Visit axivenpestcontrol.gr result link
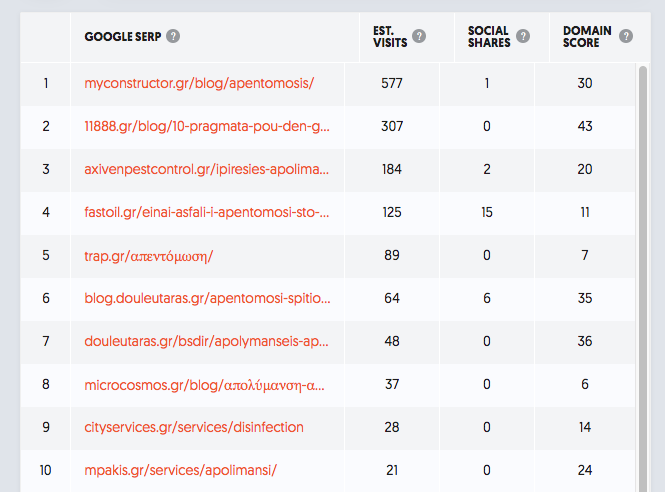 [x=207, y=169]
